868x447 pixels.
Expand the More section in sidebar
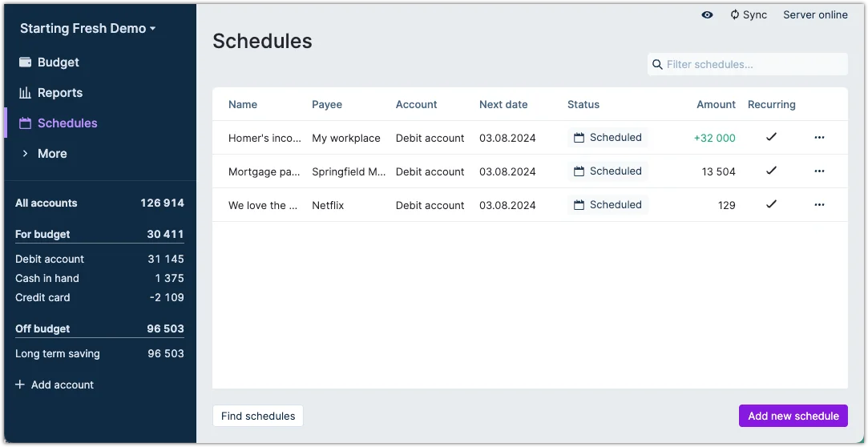pyautogui.click(x=51, y=154)
